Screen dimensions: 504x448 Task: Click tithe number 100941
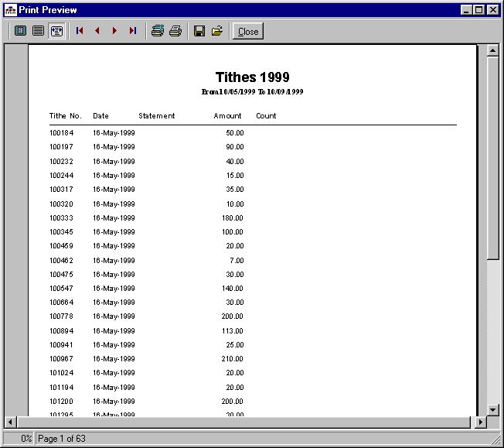[x=61, y=345]
